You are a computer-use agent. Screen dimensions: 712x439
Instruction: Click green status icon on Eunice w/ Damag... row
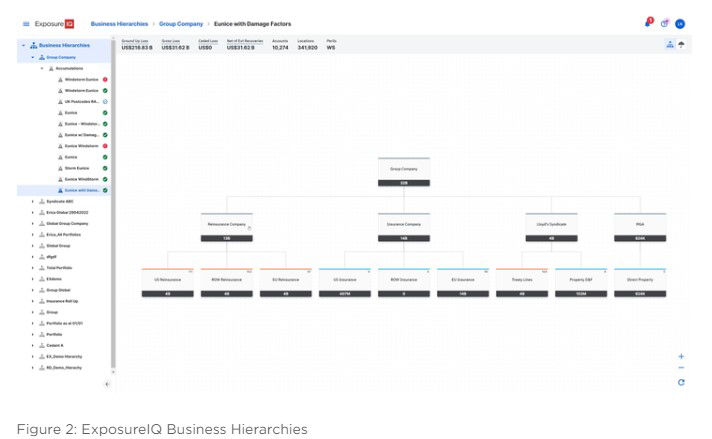point(105,135)
